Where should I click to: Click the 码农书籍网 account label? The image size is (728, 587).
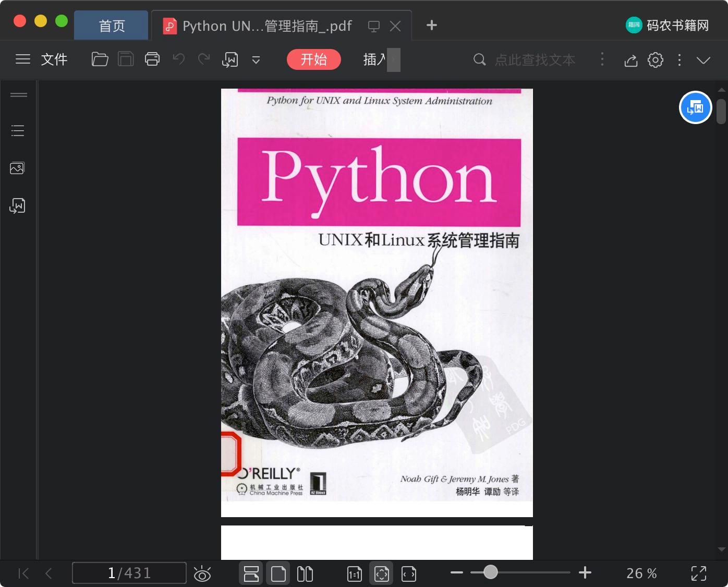pos(678,25)
